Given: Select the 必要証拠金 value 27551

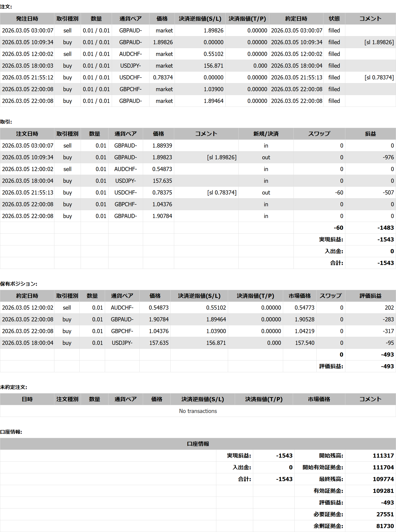Looking at the screenshot, I should 385,514.
